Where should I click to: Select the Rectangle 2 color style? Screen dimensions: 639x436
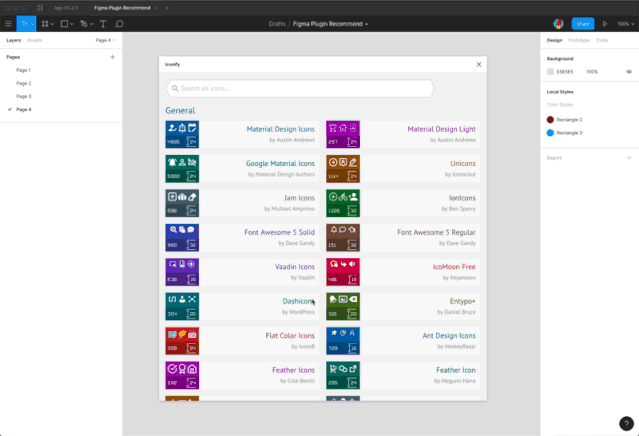coord(564,120)
